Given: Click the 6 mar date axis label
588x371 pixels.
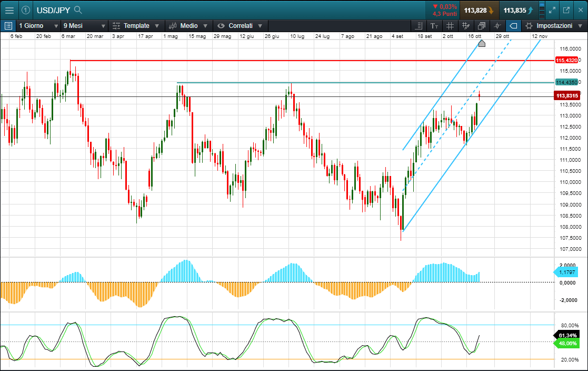Looking at the screenshot, I should pyautogui.click(x=68, y=36).
